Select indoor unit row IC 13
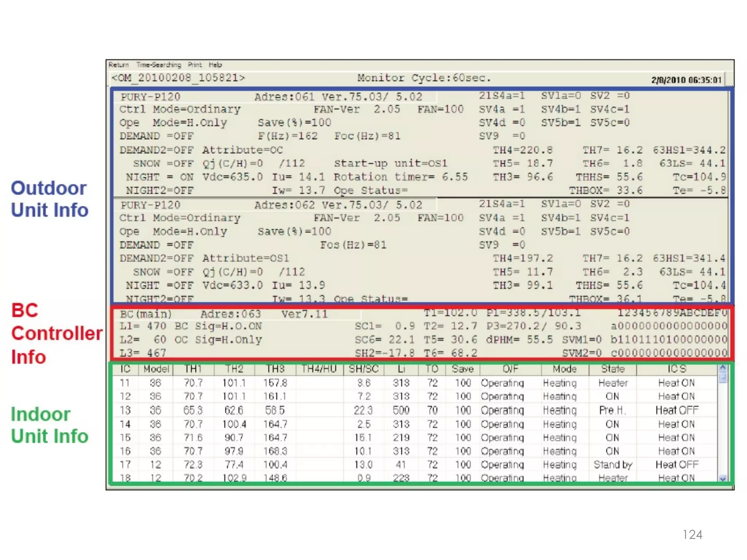The image size is (747, 560). 125,411
